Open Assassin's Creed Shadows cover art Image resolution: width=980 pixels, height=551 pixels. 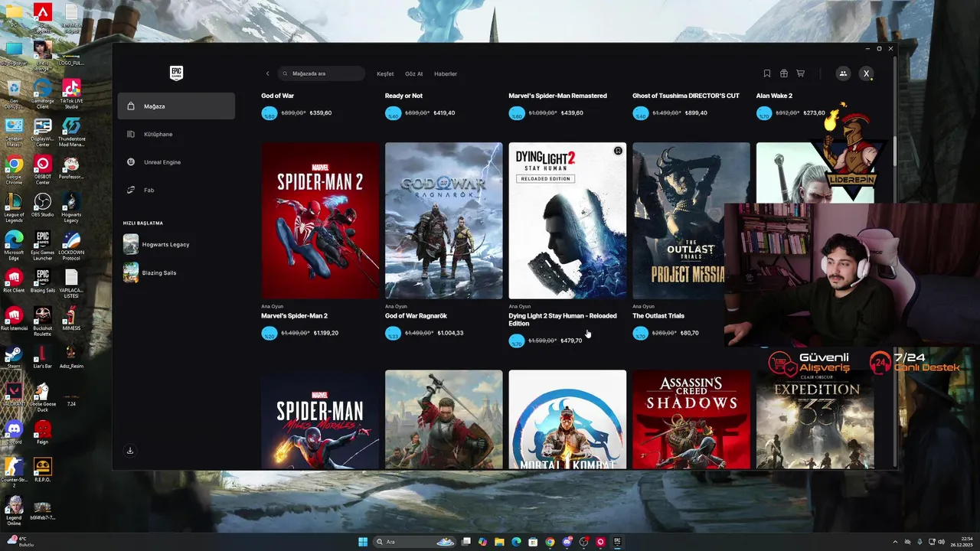click(x=691, y=419)
